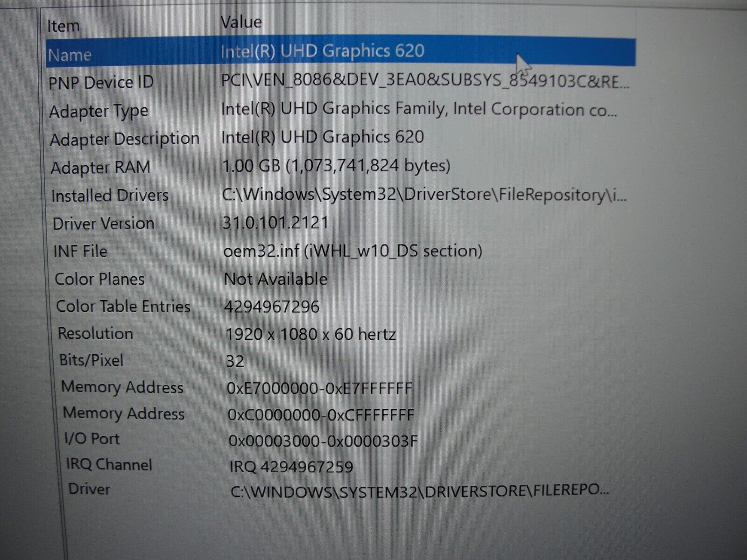Click the 1920 x 1080 x 60 hertz value

pos(310,334)
